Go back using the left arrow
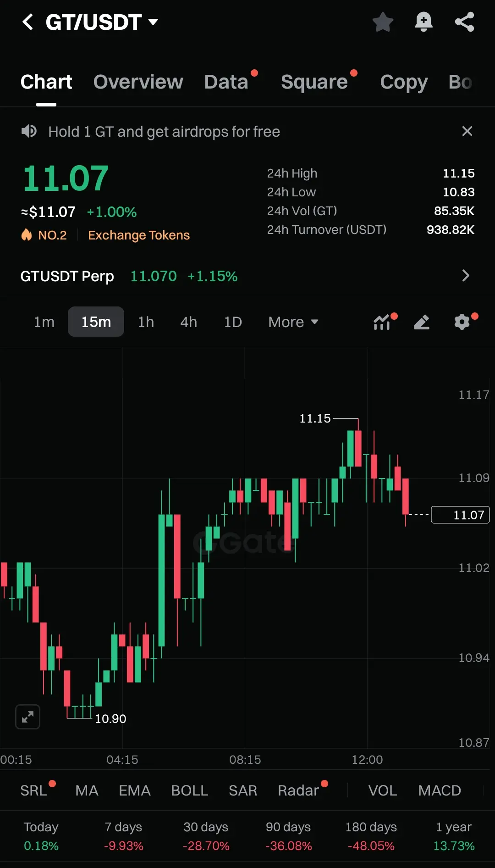Image resolution: width=495 pixels, height=868 pixels. pos(28,22)
